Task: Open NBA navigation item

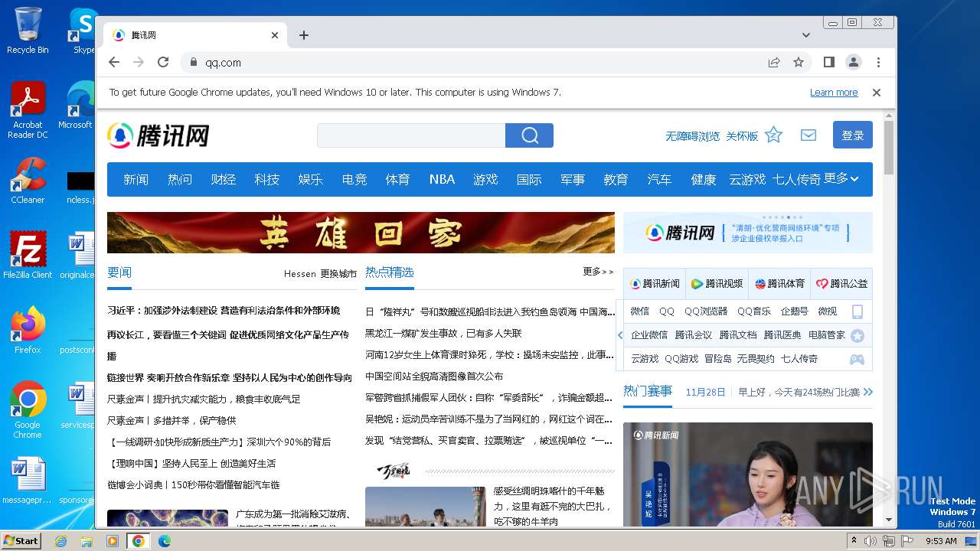Action: 442,179
